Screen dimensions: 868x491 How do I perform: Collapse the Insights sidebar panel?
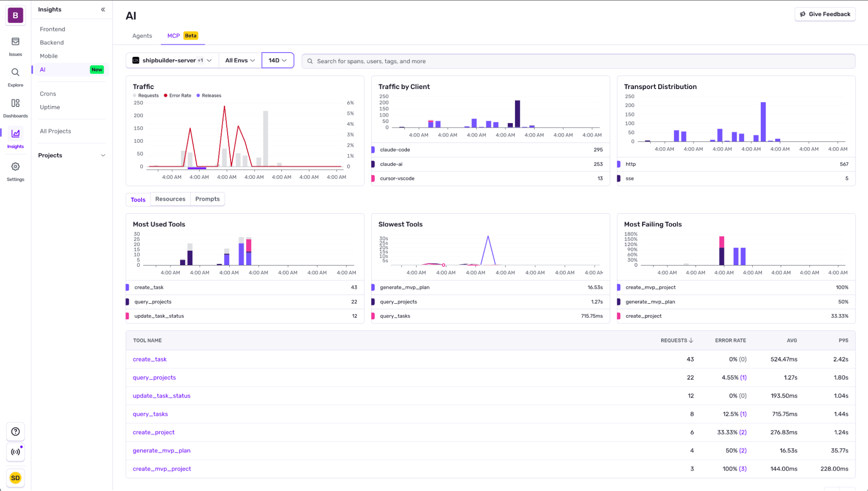[103, 10]
